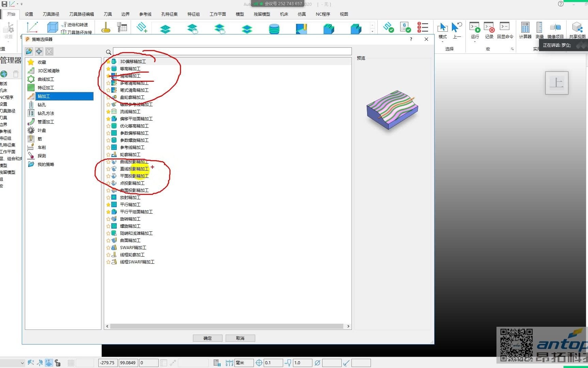
Task: Click the open folder icon in dialog
Action: click(29, 51)
